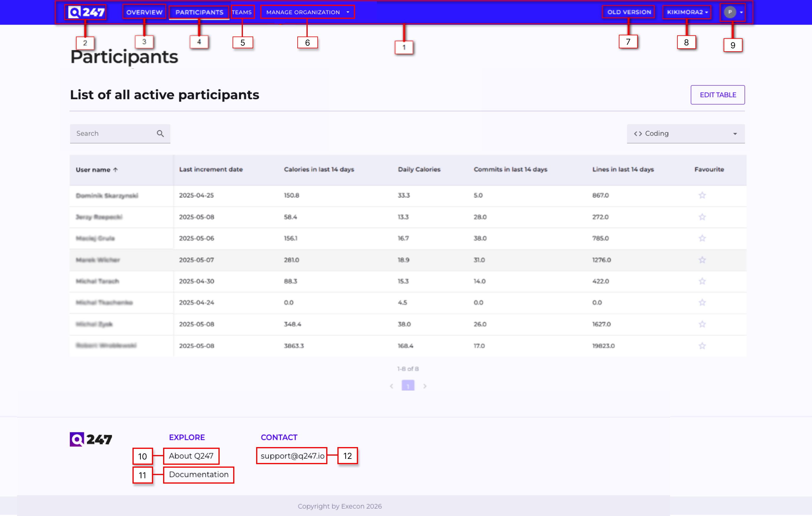The image size is (812, 516).
Task: Open the KIKIMORA2 organization dropdown
Action: pyautogui.click(x=687, y=12)
